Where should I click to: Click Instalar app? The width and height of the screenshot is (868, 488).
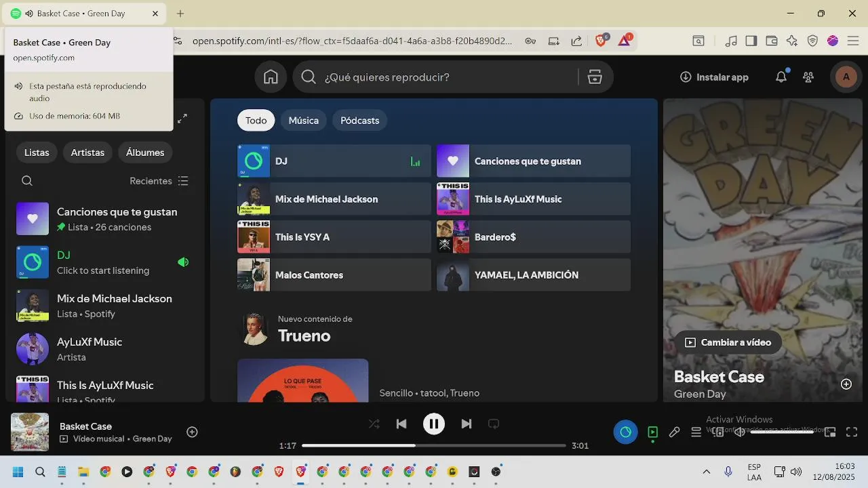tap(715, 77)
